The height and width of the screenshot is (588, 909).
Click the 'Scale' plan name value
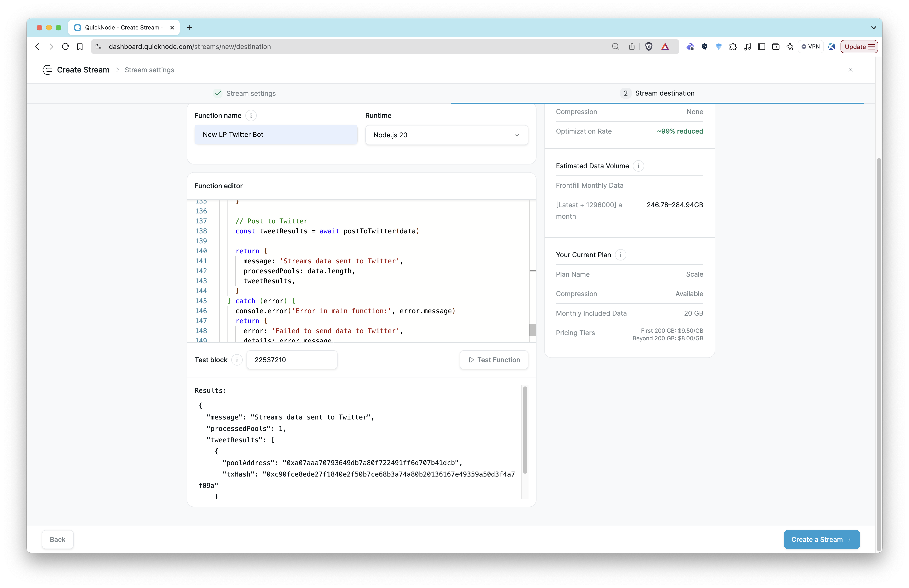coord(694,274)
